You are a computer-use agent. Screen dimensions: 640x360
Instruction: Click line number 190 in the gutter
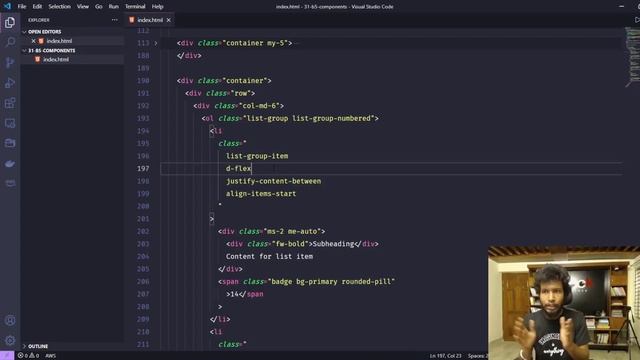pyautogui.click(x=143, y=81)
